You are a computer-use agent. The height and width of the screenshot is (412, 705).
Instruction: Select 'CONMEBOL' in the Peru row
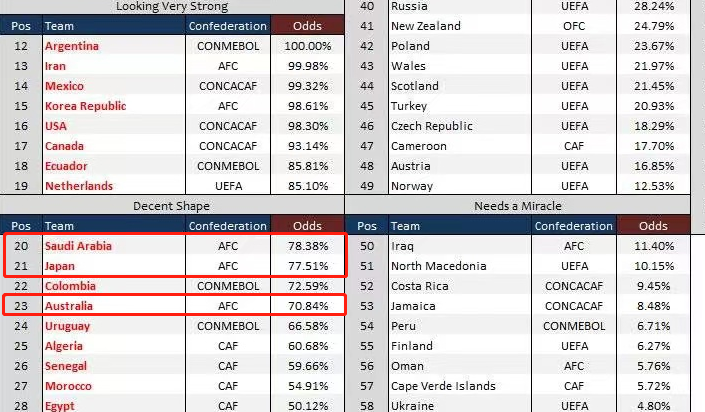[x=574, y=326]
